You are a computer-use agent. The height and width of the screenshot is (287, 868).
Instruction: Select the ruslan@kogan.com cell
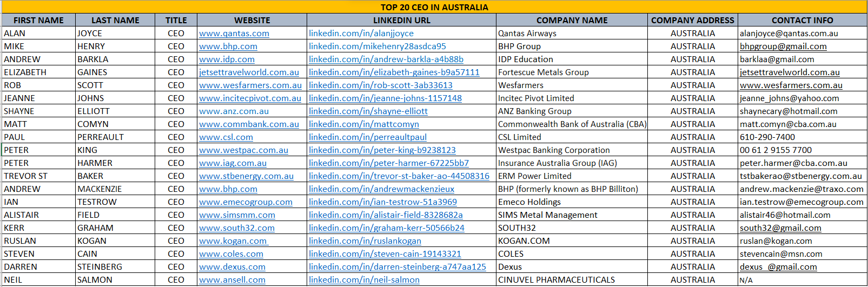tap(803, 241)
